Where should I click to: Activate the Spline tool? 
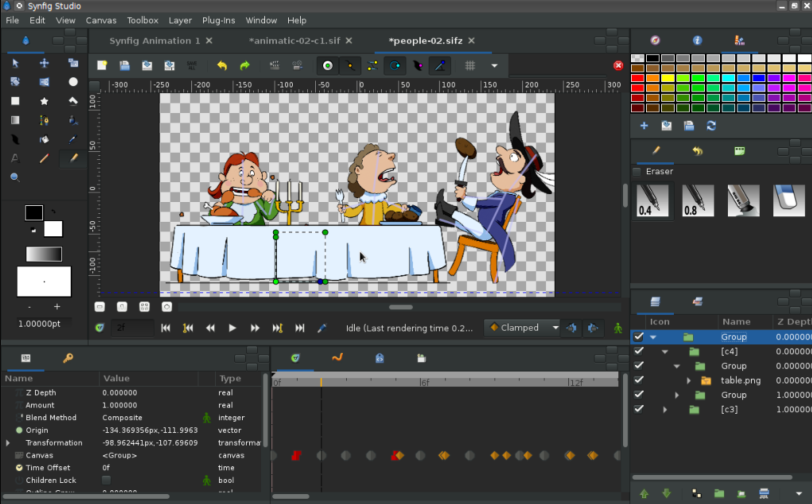click(44, 120)
